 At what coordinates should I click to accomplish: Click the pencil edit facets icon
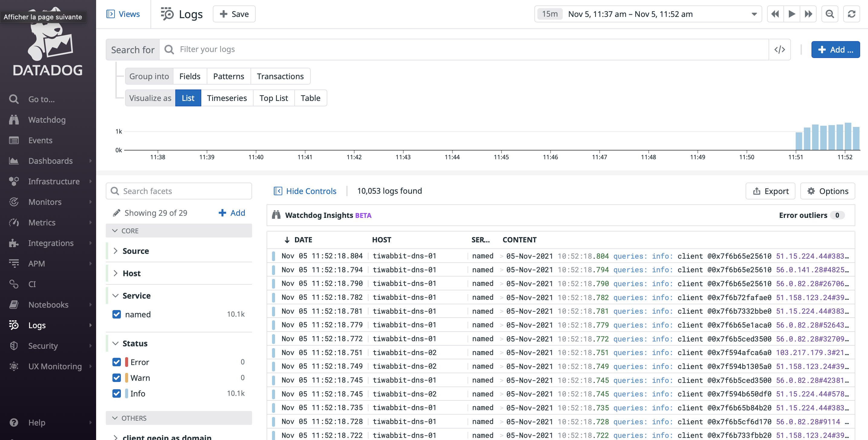[116, 213]
